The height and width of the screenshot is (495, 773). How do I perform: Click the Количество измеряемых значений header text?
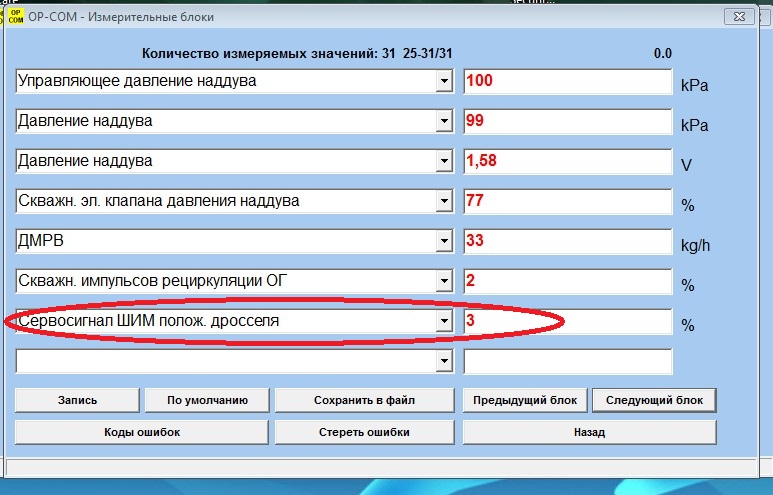(297, 53)
